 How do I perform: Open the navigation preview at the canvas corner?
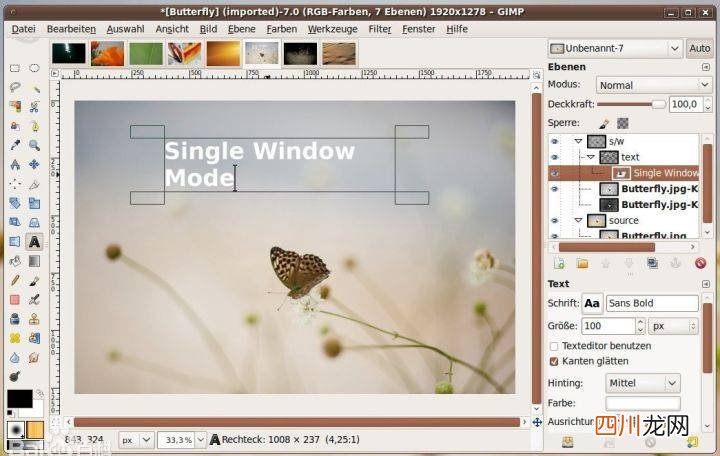pos(537,422)
